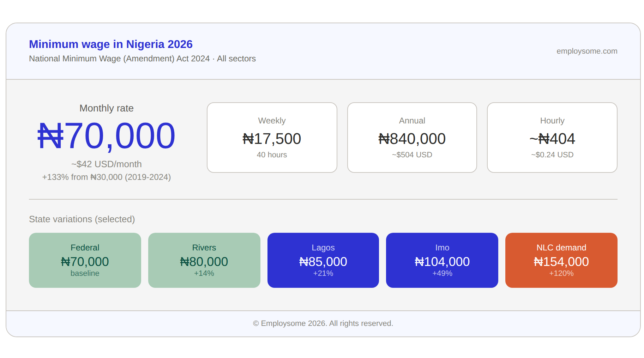Click the ~$0.24 USD hourly conversion

pyautogui.click(x=552, y=154)
